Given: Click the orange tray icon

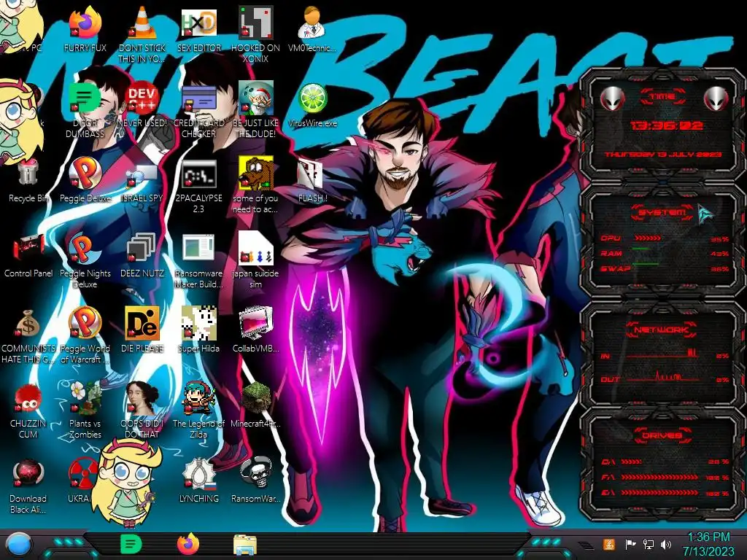Looking at the screenshot, I should [608, 544].
